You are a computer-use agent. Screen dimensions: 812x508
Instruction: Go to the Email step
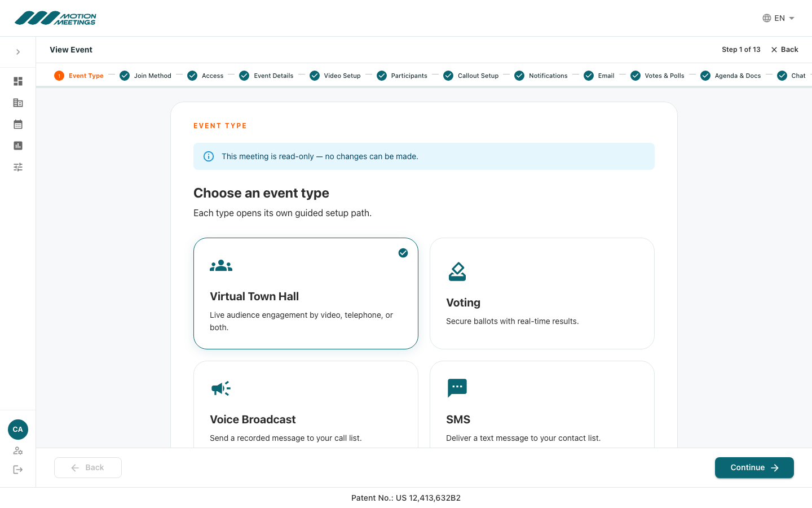[599, 76]
